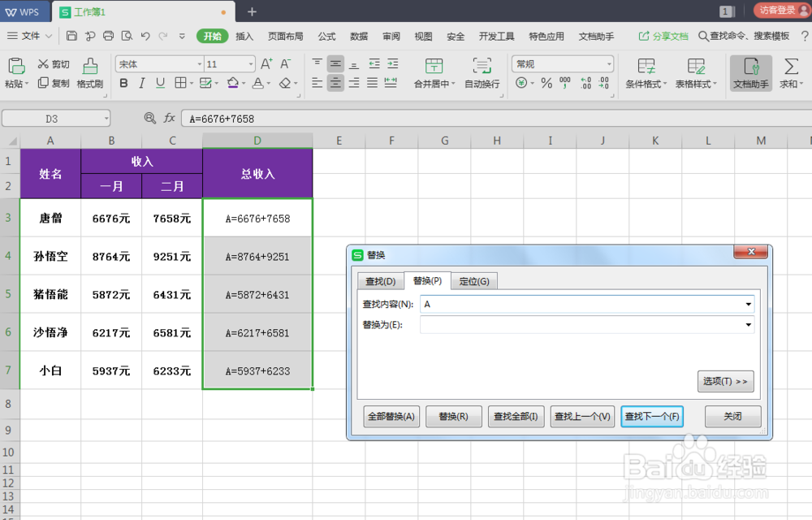Click the Paste (粘贴) icon
812x520 pixels.
pos(15,67)
